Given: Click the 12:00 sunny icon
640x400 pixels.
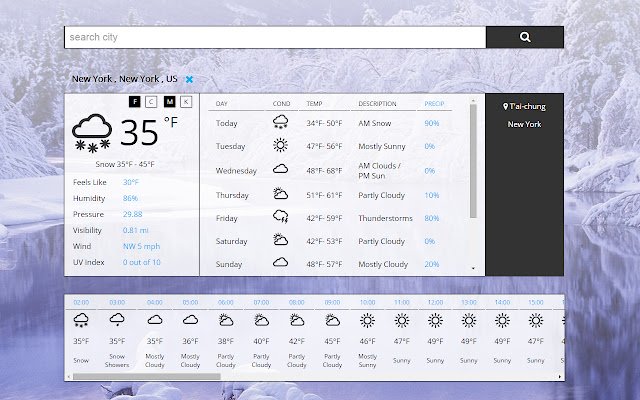Looking at the screenshot, I should click(435, 320).
